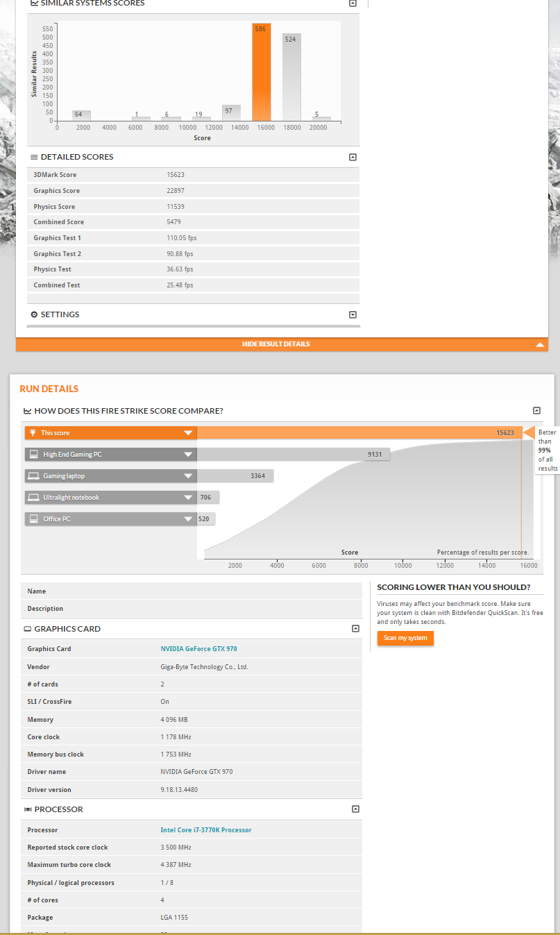Select Graphics Test 1 value 110.05 fps

tap(182, 238)
